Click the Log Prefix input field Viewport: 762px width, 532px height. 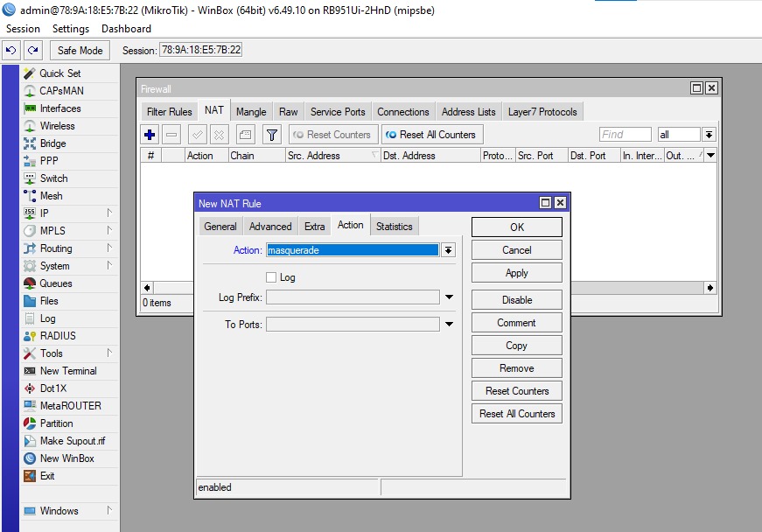353,297
